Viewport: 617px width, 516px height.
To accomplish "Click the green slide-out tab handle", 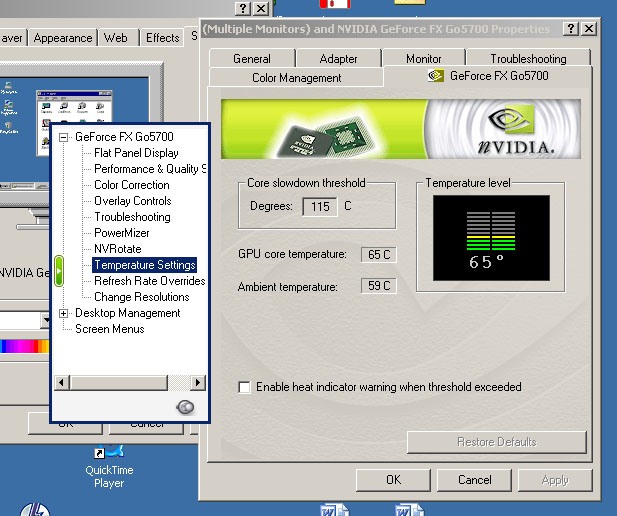I will (x=59, y=270).
